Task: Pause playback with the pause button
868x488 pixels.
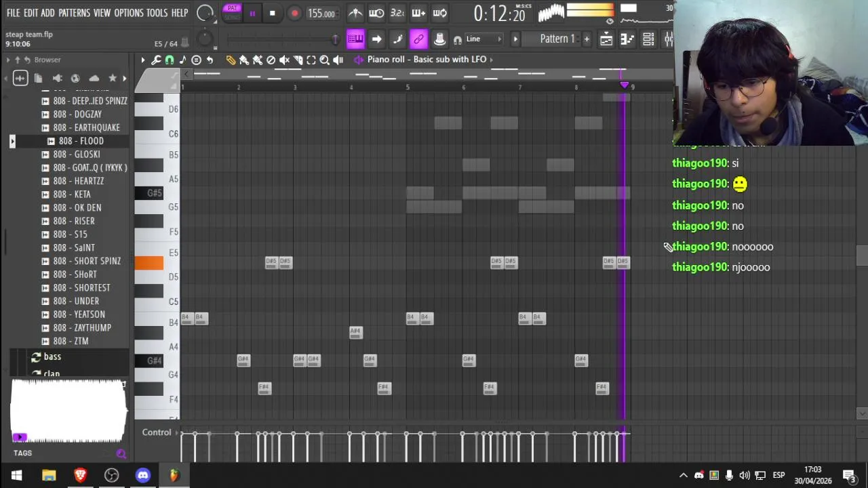Action: pos(252,14)
